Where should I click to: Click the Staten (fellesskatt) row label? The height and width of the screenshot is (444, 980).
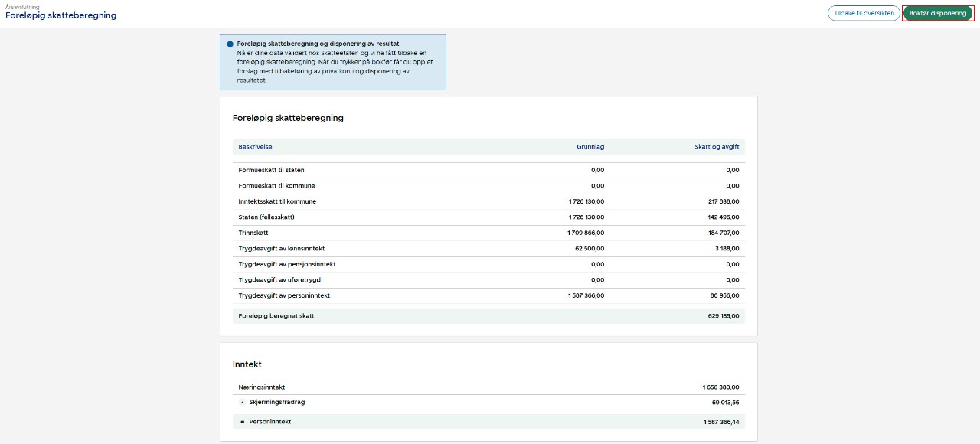[x=266, y=217]
